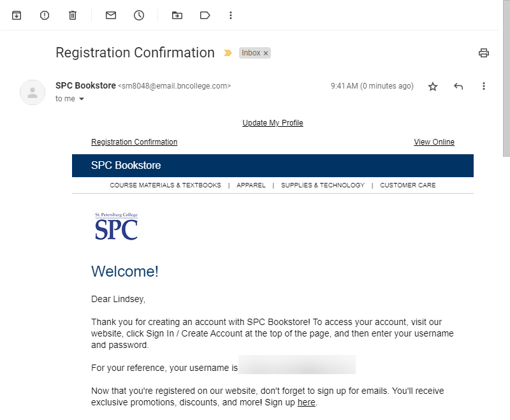510x420 pixels.
Task: Archive this email
Action: 16,15
